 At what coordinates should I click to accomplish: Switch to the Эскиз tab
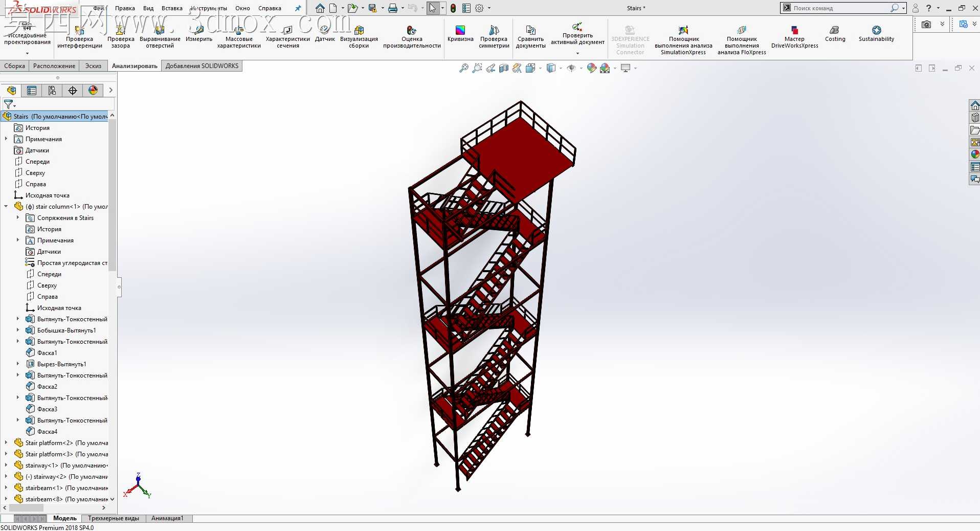[93, 66]
